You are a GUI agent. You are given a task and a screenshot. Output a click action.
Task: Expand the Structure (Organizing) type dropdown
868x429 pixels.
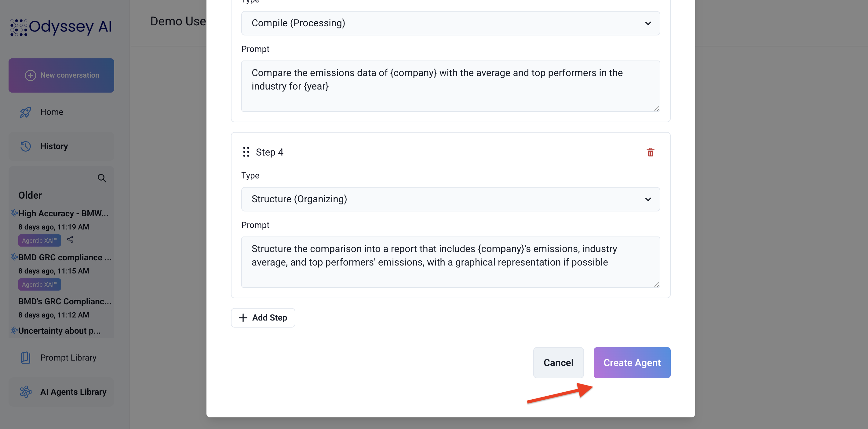(x=450, y=199)
